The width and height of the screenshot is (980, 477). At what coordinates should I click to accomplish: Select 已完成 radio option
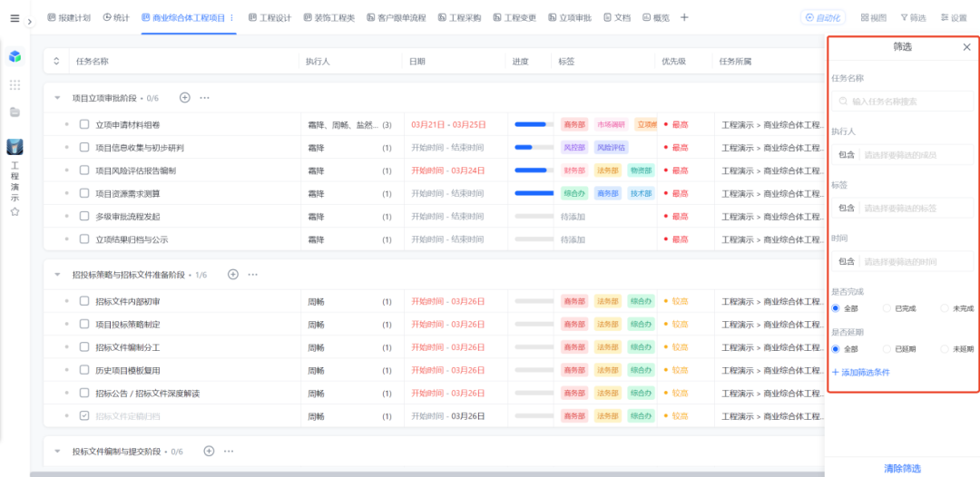pyautogui.click(x=887, y=308)
